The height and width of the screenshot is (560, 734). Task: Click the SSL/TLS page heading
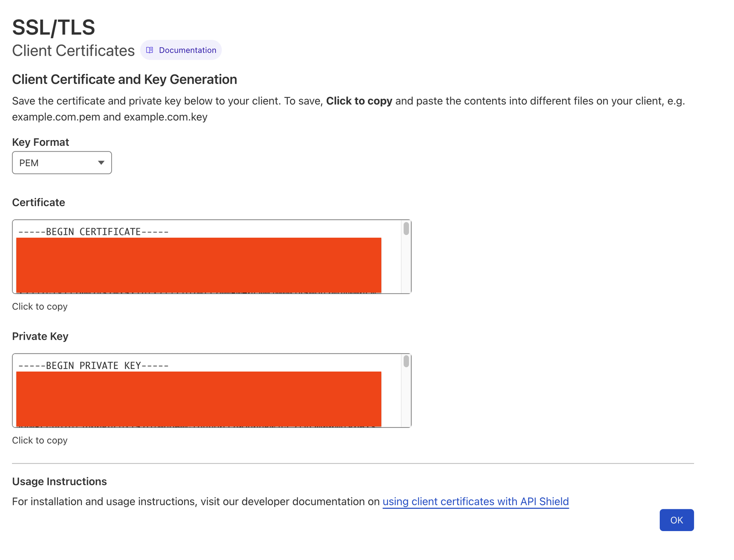click(53, 28)
